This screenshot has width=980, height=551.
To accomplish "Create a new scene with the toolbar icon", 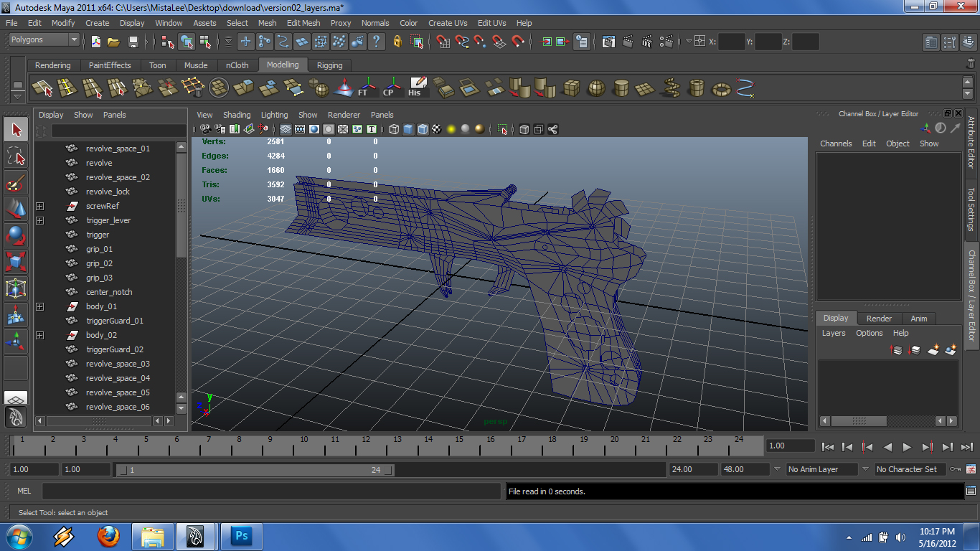I will click(x=95, y=42).
